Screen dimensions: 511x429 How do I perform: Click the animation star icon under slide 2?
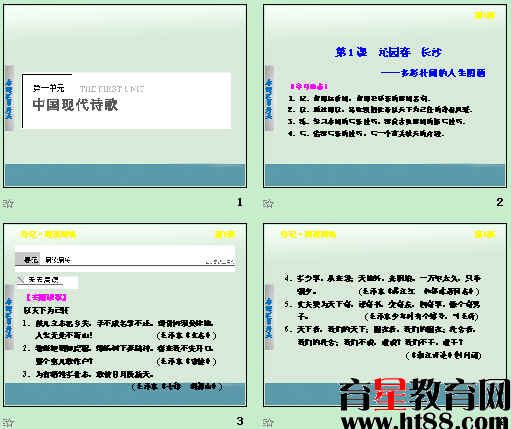268,203
